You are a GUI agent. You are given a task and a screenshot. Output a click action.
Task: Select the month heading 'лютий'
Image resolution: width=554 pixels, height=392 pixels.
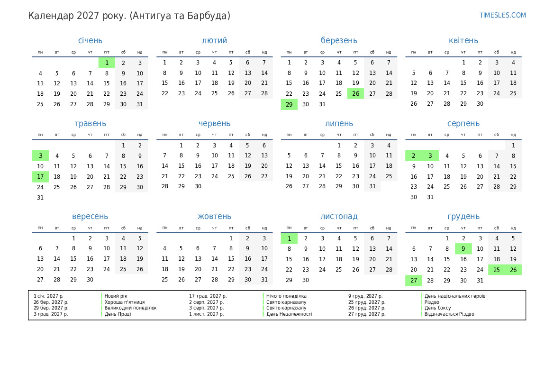click(x=215, y=40)
